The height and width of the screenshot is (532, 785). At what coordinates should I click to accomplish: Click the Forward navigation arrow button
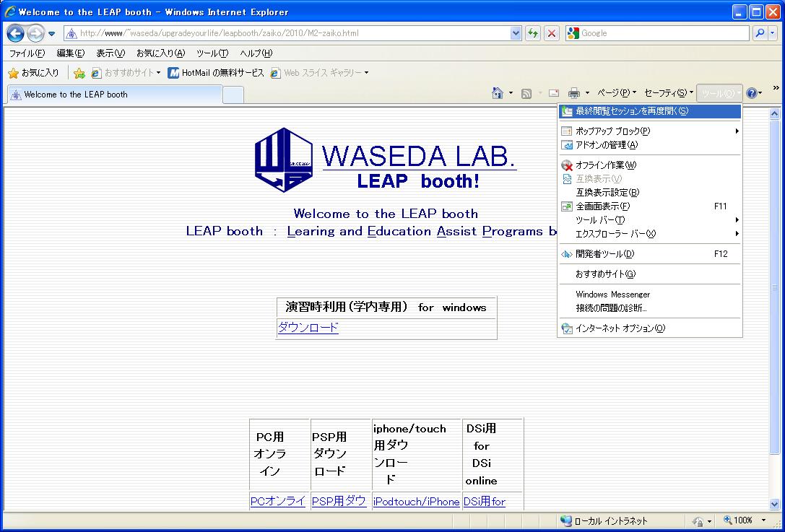point(35,33)
